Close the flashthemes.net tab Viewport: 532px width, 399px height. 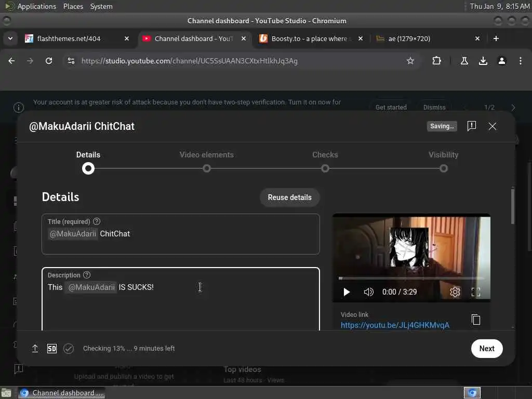click(x=127, y=38)
